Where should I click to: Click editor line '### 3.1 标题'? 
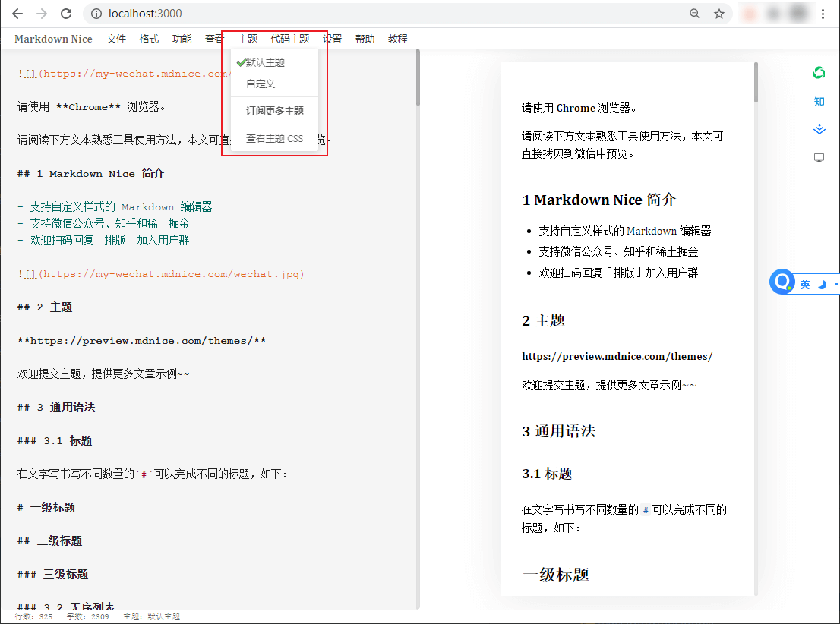[55, 441]
